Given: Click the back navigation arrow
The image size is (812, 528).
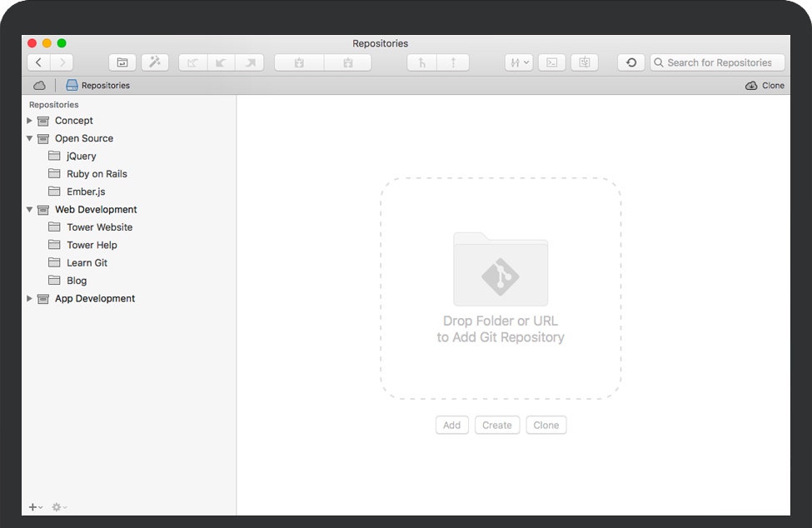Looking at the screenshot, I should (39, 62).
